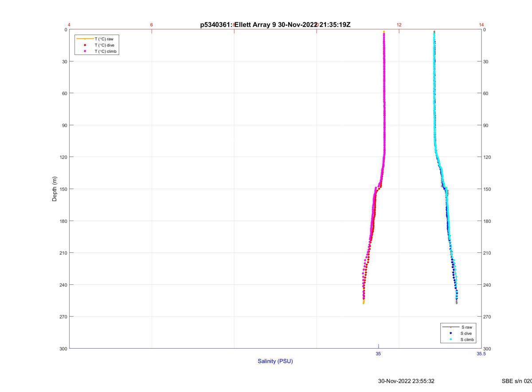This screenshot has width=532, height=392.
Task: Click depth tick "60" on the right axis
Action: (x=486, y=93)
